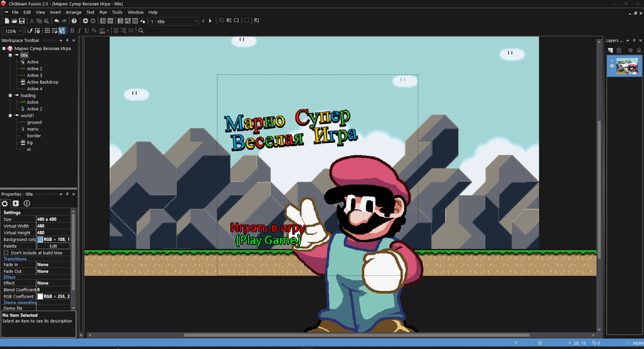Viewport: 644px width, 349px height.
Task: Go to next frame arrow
Action: [x=210, y=21]
